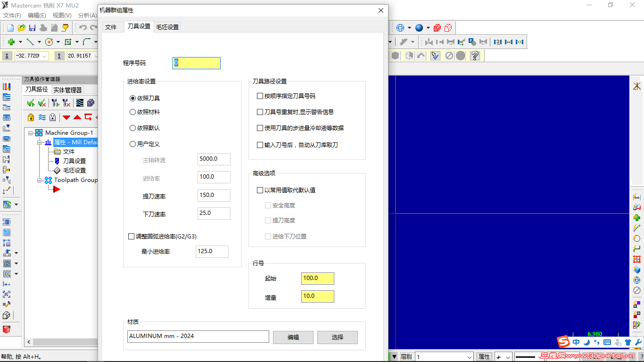The image size is (644, 362).
Task: Select the 刀具设置 dialog tab
Action: point(139,27)
